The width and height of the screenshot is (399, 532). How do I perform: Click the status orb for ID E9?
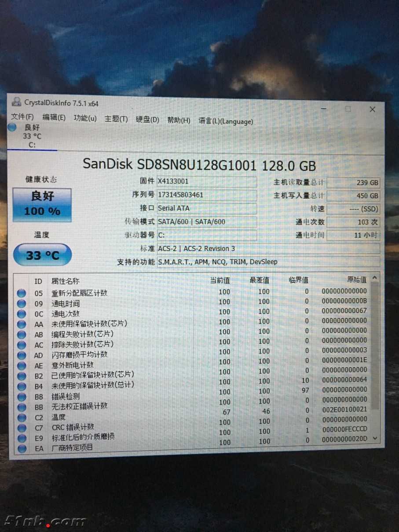[21, 438]
